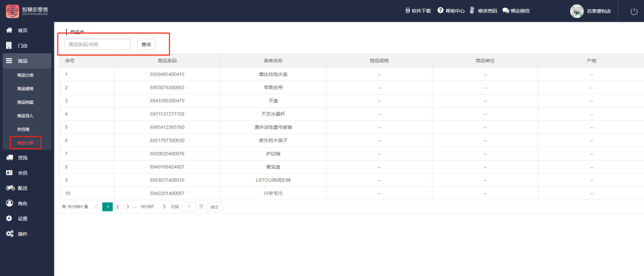Click product name 苹果皮带

click(x=273, y=87)
